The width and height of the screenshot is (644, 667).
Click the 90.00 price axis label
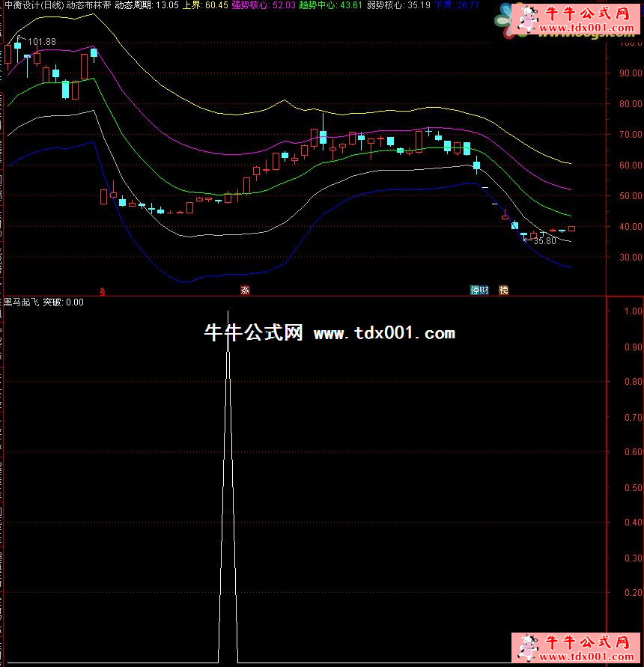pyautogui.click(x=631, y=73)
